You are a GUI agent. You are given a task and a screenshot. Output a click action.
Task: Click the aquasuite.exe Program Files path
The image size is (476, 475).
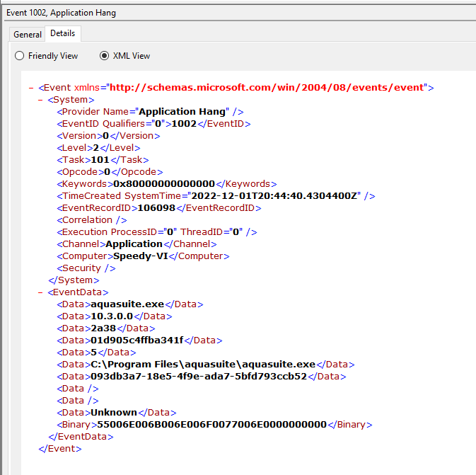[203, 365]
